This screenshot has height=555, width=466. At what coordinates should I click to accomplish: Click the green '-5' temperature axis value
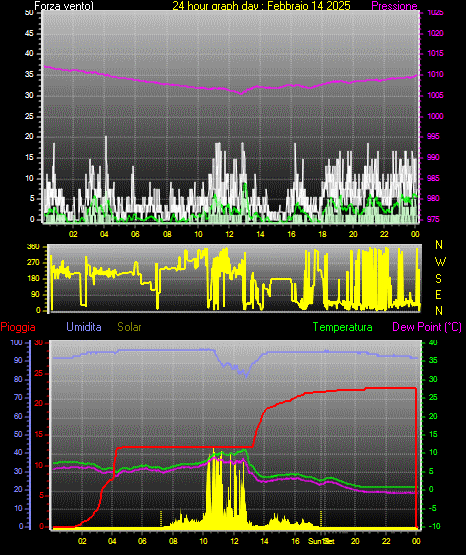pos(433,508)
